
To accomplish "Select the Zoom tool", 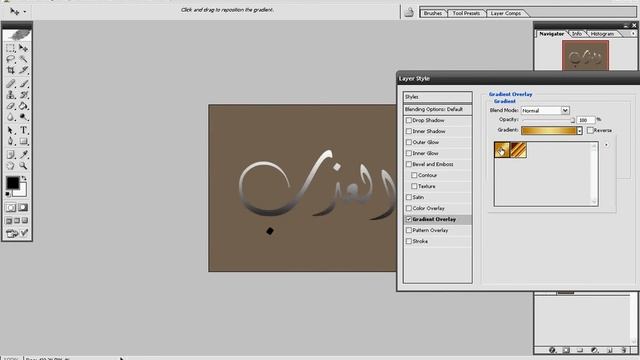I will point(23,166).
